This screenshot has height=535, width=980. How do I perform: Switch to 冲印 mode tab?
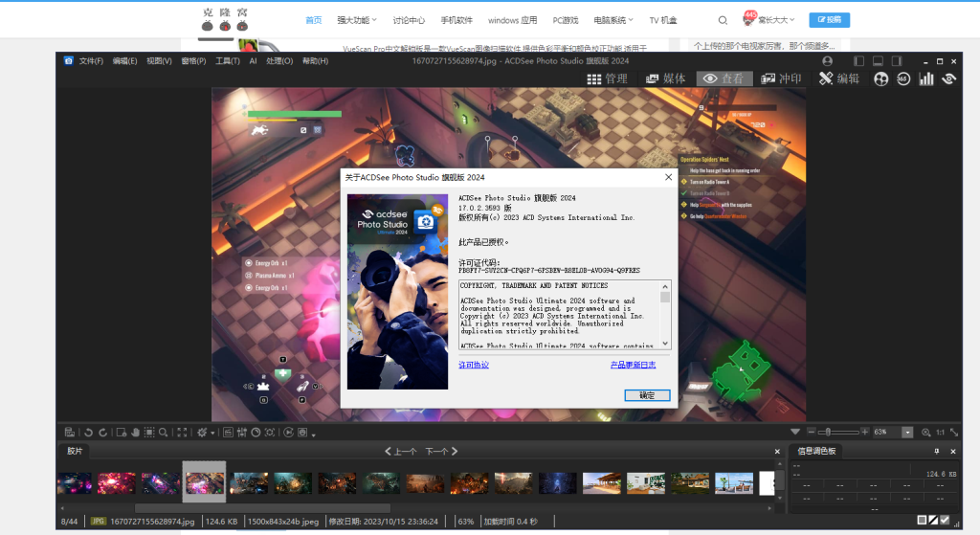[781, 78]
